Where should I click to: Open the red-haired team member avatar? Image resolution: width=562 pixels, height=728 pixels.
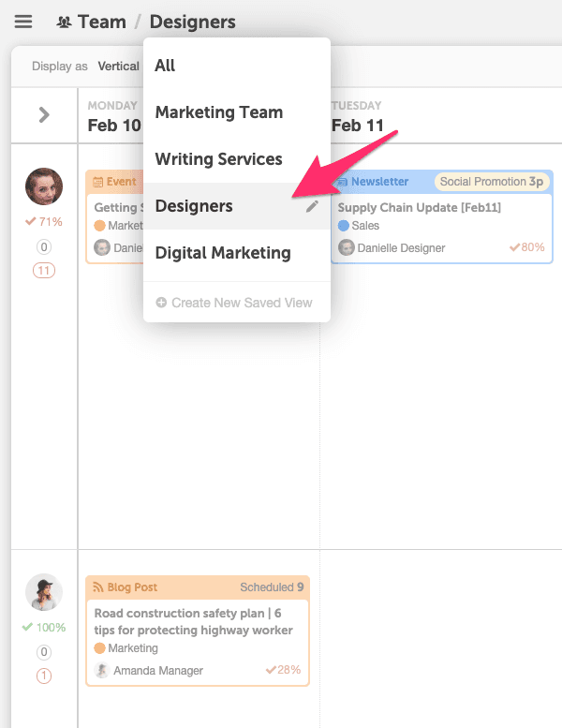[44, 186]
